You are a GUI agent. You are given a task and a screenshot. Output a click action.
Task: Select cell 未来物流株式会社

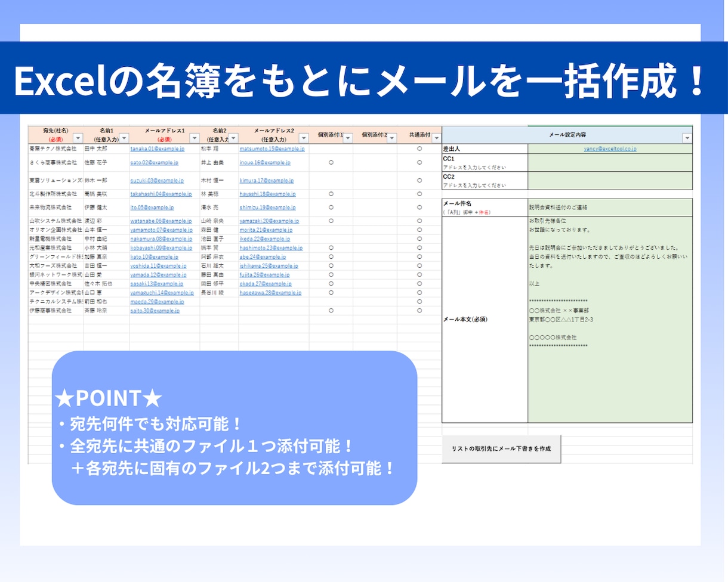pos(55,208)
